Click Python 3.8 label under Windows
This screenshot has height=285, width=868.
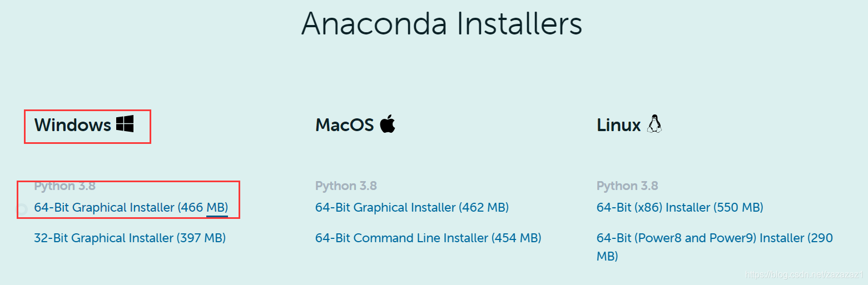pyautogui.click(x=65, y=186)
